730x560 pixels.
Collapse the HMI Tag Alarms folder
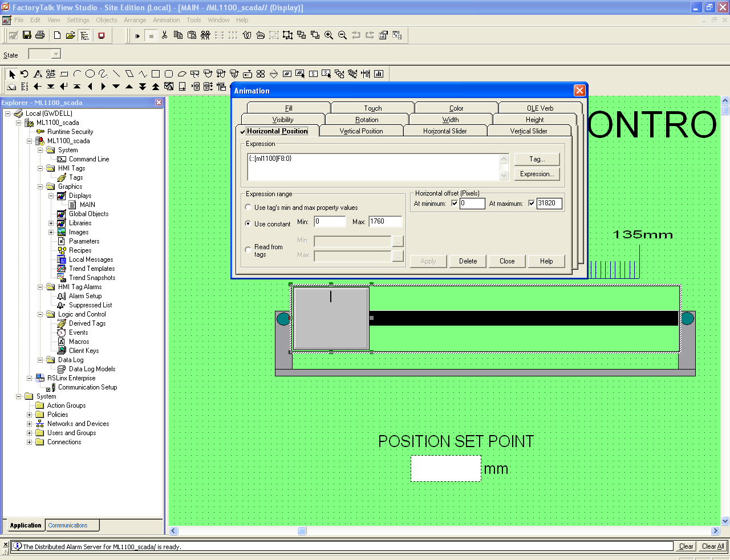40,287
